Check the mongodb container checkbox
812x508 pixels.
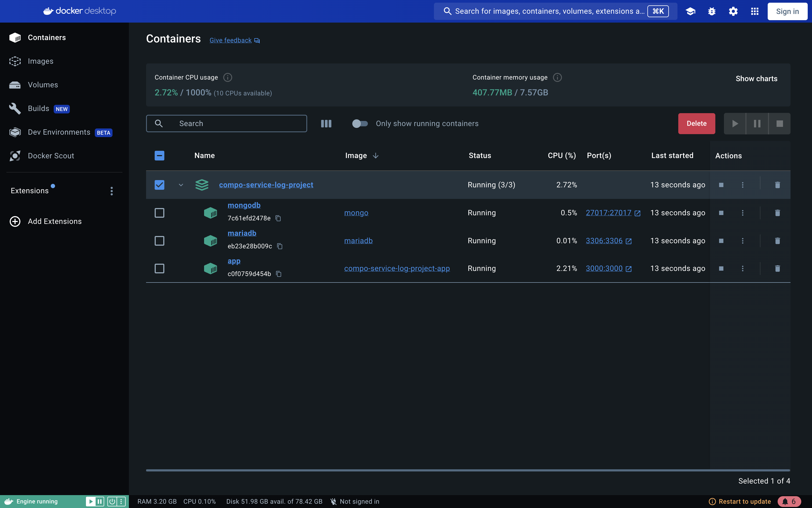coord(160,213)
